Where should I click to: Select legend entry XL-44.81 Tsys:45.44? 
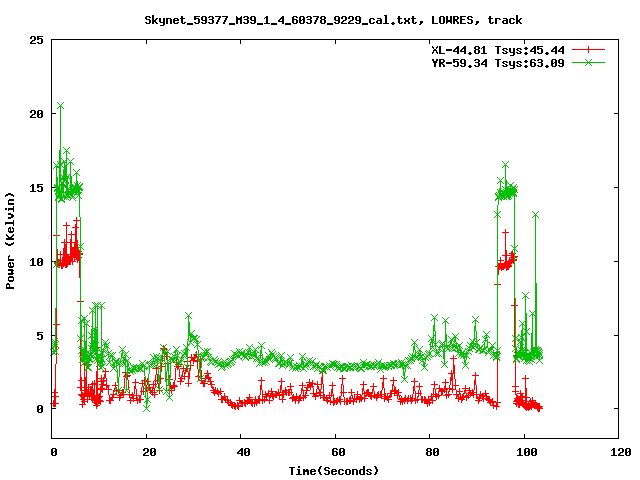pyautogui.click(x=498, y=50)
